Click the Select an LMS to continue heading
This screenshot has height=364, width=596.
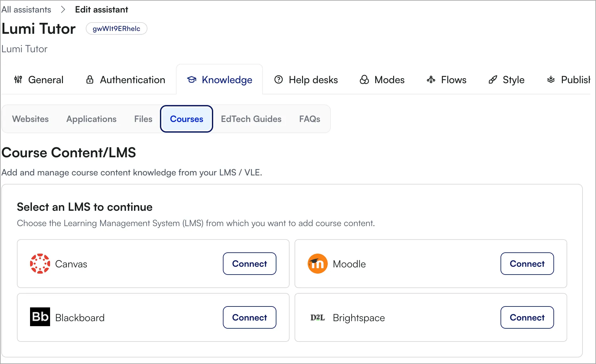pyautogui.click(x=85, y=207)
